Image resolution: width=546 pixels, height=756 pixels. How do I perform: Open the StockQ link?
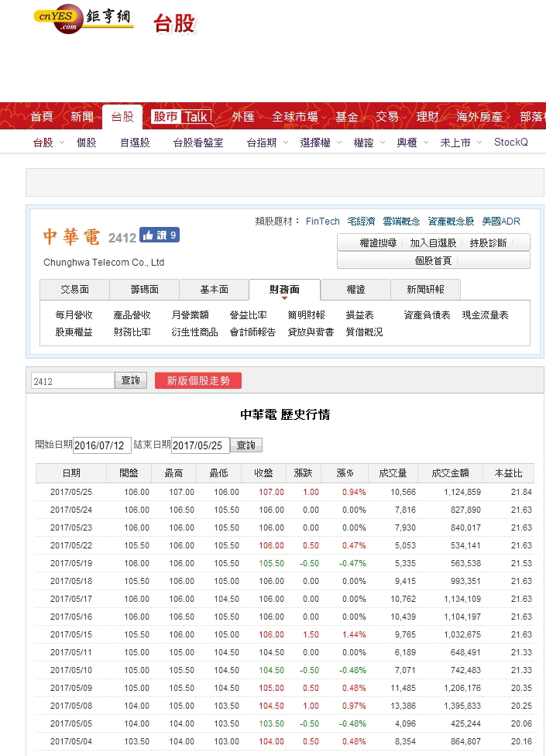click(511, 143)
